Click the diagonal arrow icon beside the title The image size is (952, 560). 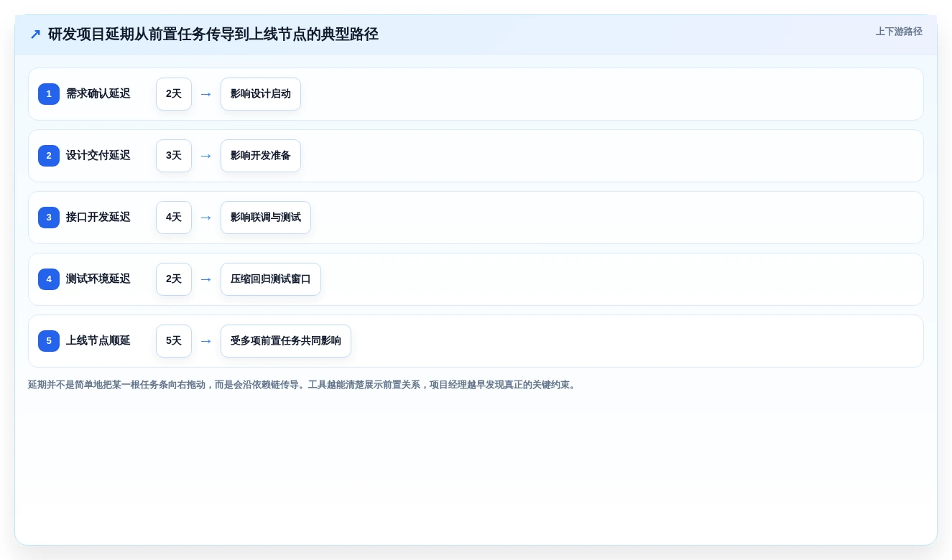click(35, 34)
